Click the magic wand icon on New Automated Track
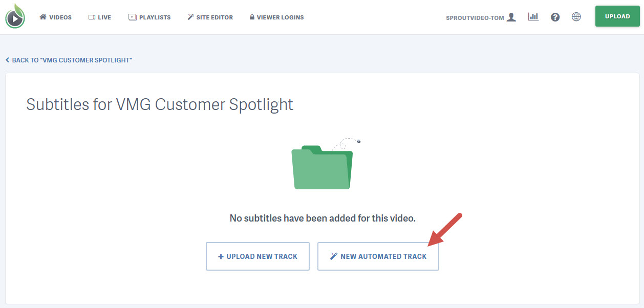This screenshot has width=644, height=308. [x=334, y=256]
